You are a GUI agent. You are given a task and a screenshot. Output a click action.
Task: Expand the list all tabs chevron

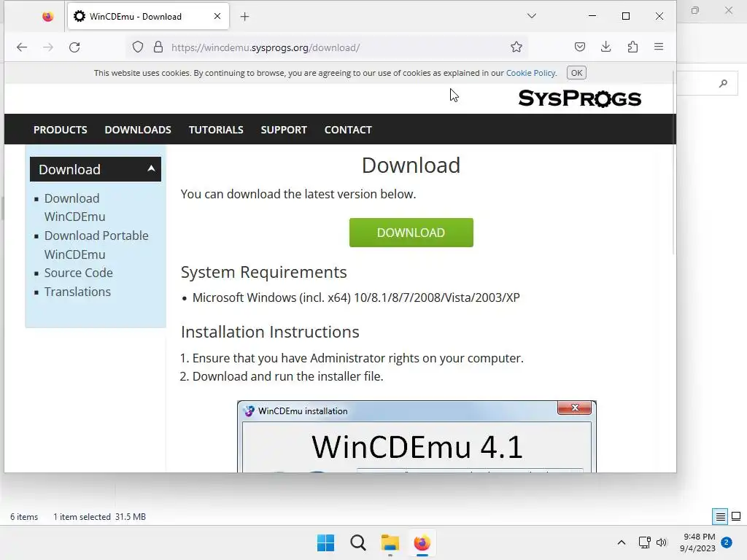[532, 16]
